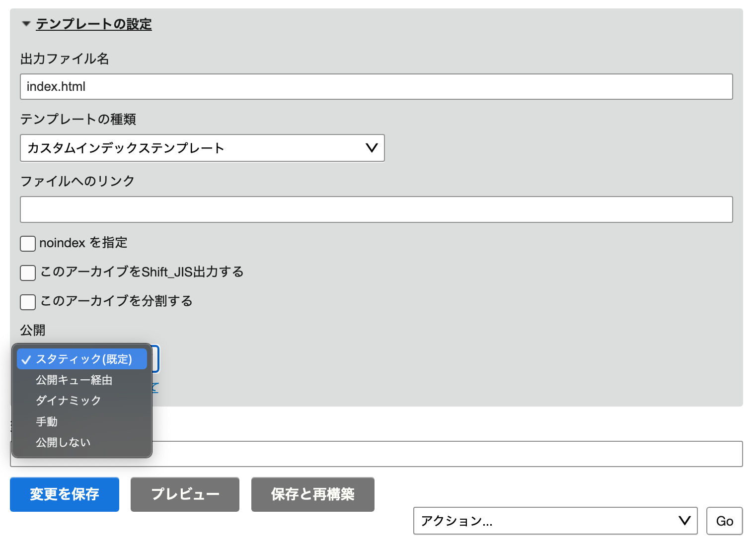Viewport: 756px width, 546px height.
Task: Click the chevron on the アクション selector
Action: pyautogui.click(x=684, y=521)
